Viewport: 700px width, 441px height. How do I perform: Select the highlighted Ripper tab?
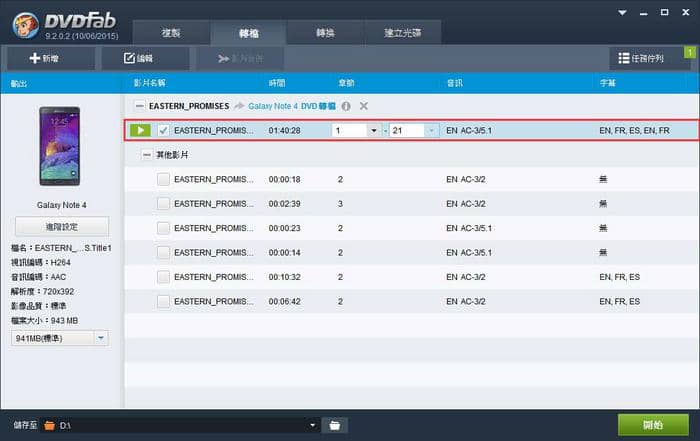pyautogui.click(x=249, y=33)
